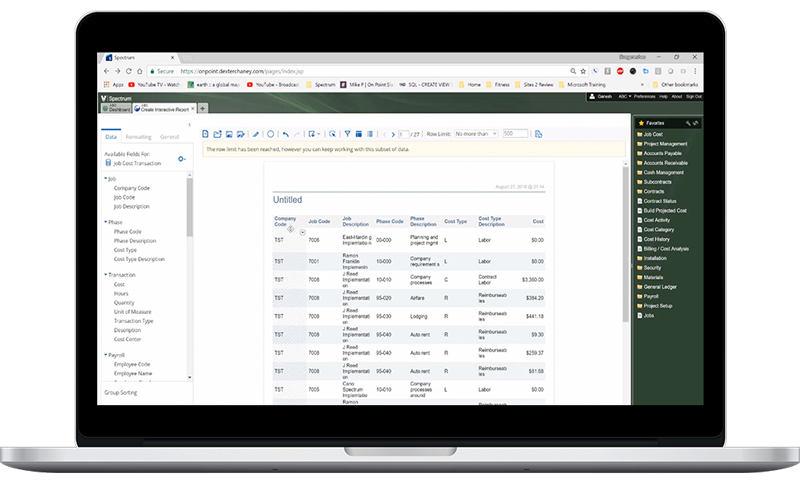Switch to the Formatting tab
Viewport: 800px width, 480px height.
click(138, 137)
